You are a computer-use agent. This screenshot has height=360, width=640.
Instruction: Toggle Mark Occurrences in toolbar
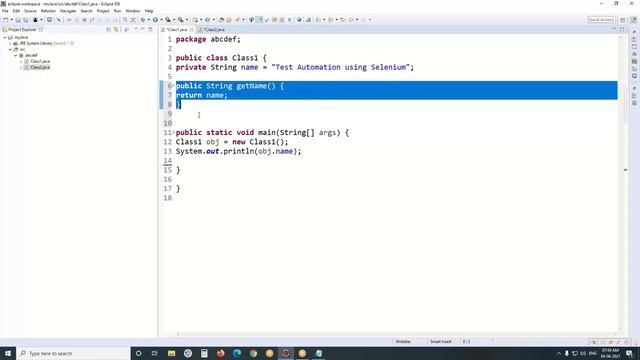point(259,20)
